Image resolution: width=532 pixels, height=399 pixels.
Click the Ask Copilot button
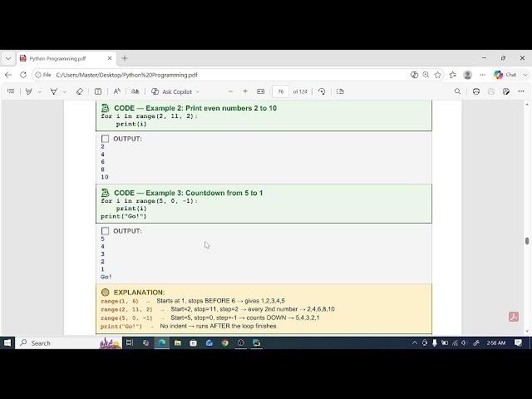point(172,91)
